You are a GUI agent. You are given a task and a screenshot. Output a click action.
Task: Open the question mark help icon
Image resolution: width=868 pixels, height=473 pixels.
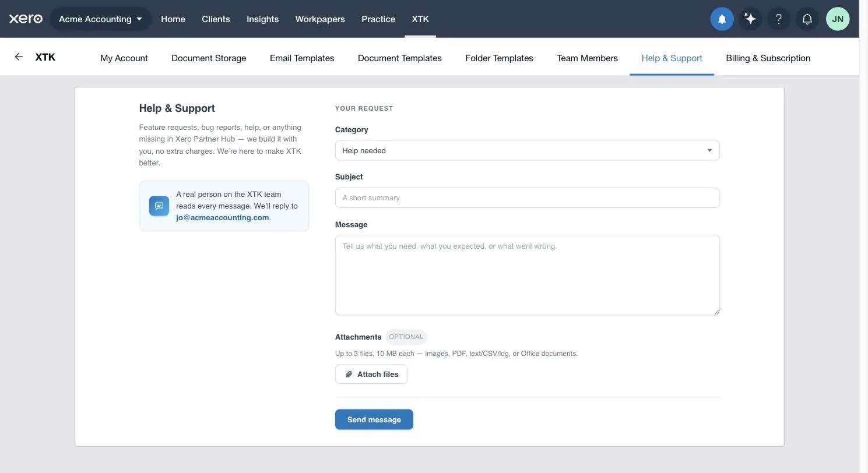click(779, 19)
